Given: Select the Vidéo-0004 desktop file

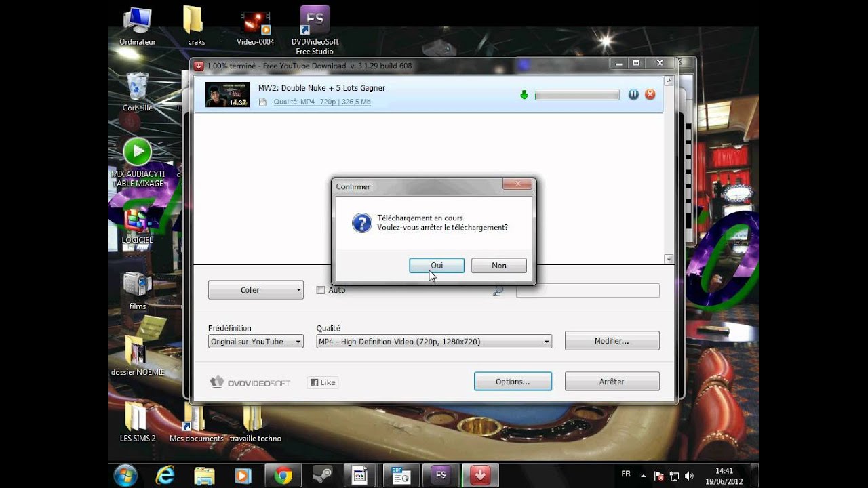Looking at the screenshot, I should 256,27.
